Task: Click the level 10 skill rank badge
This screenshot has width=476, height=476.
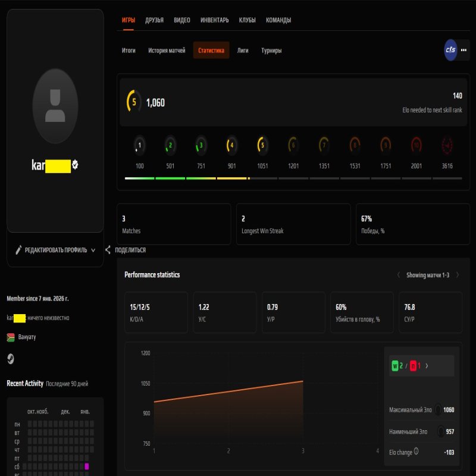Action: click(416, 145)
